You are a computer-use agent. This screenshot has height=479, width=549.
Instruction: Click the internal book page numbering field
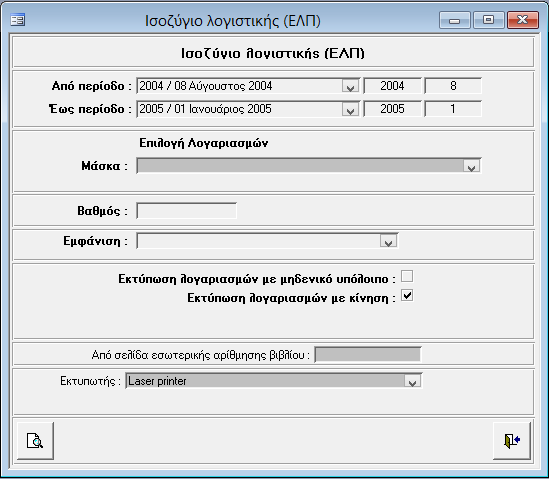coord(368,355)
